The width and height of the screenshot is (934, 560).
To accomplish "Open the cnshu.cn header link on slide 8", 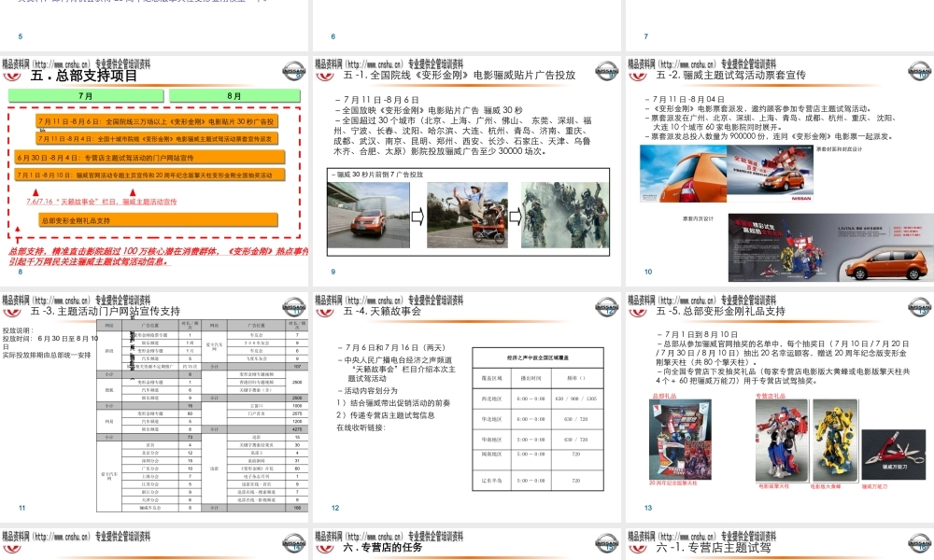I will pos(76,63).
